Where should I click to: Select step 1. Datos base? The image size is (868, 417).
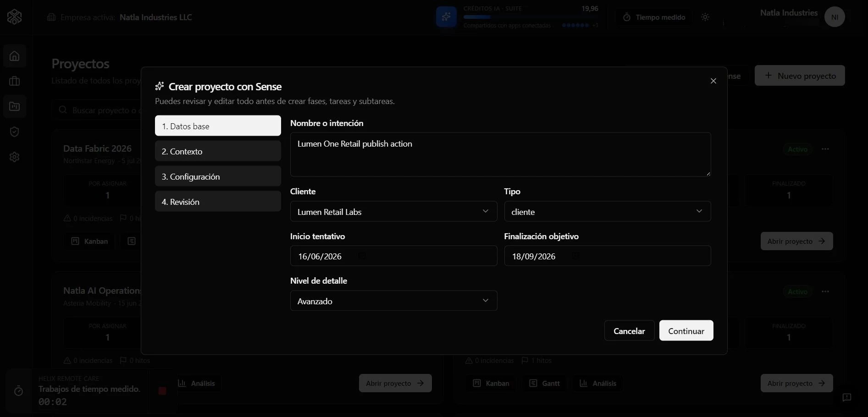tap(218, 126)
